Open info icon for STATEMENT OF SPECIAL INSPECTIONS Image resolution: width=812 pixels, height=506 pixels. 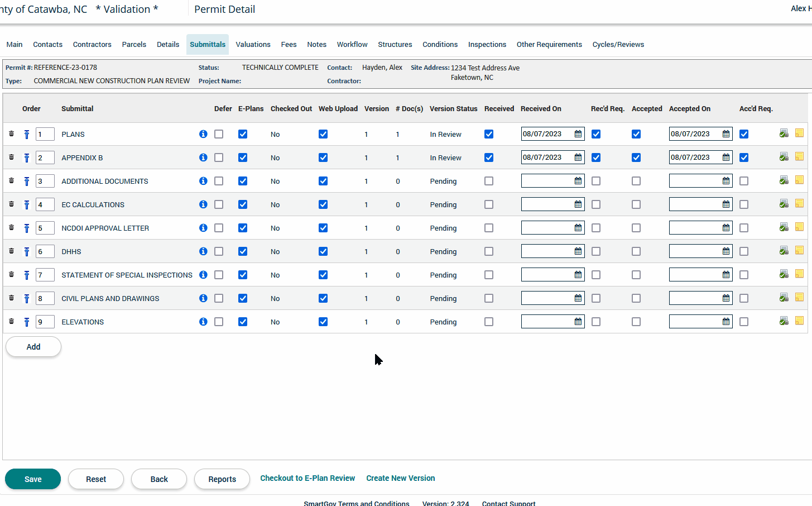[x=203, y=275]
